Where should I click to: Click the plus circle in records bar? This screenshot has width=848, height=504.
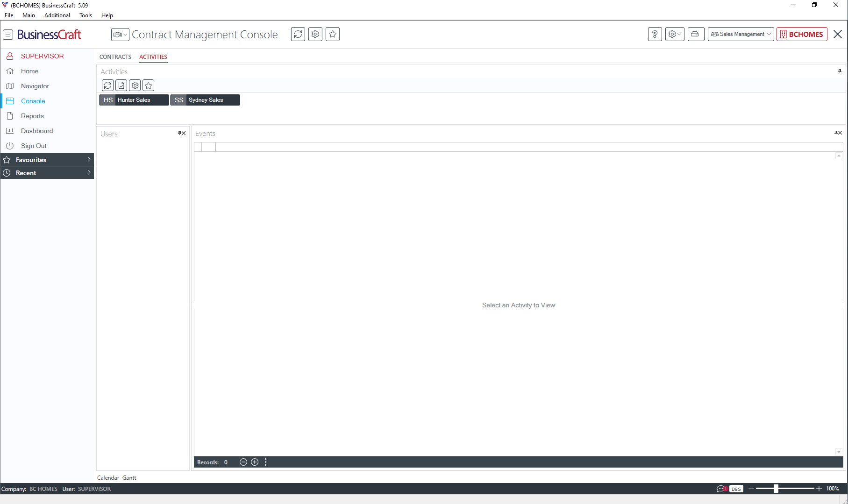coord(255,462)
